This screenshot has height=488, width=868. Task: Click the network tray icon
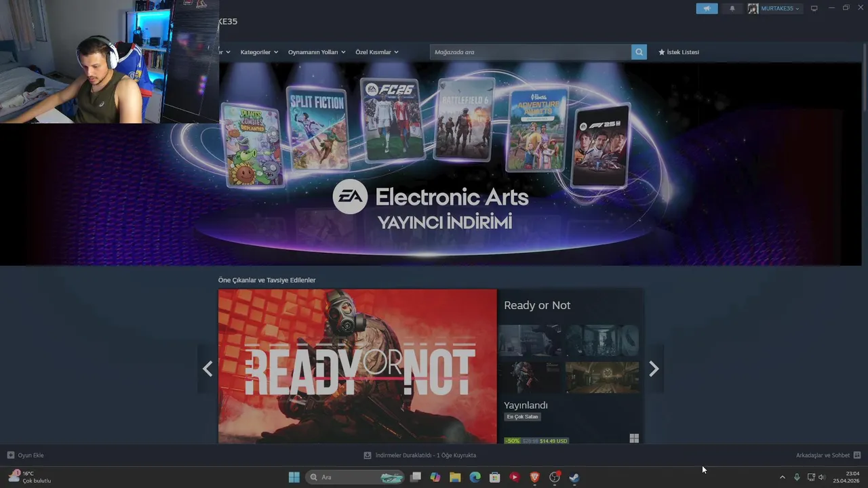pos(811,477)
